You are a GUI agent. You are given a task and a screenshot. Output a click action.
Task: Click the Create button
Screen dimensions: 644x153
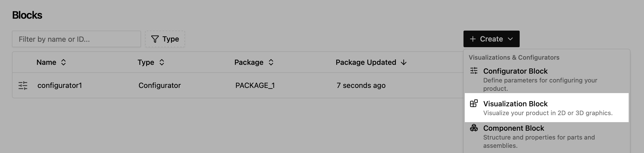coord(491,39)
